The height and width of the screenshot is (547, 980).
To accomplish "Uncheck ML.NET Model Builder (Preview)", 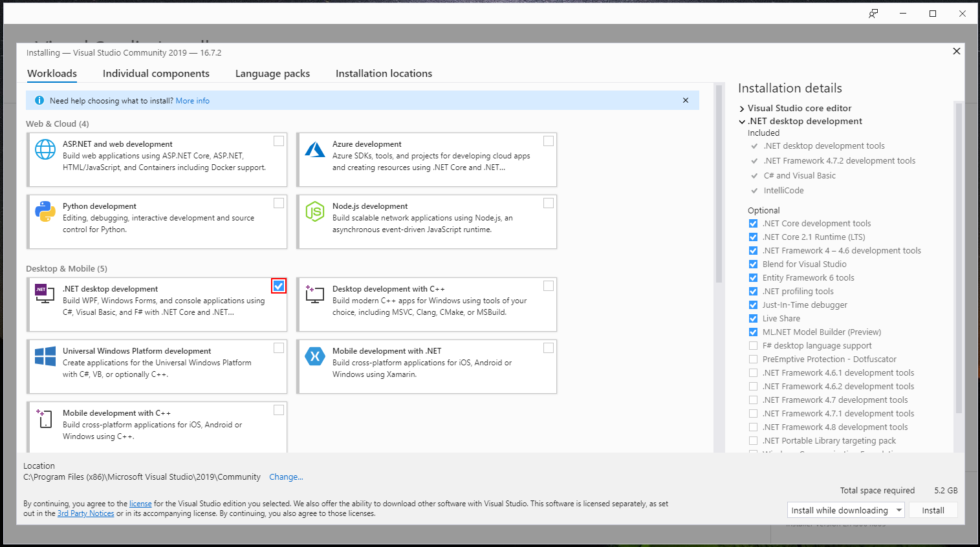I will point(753,332).
